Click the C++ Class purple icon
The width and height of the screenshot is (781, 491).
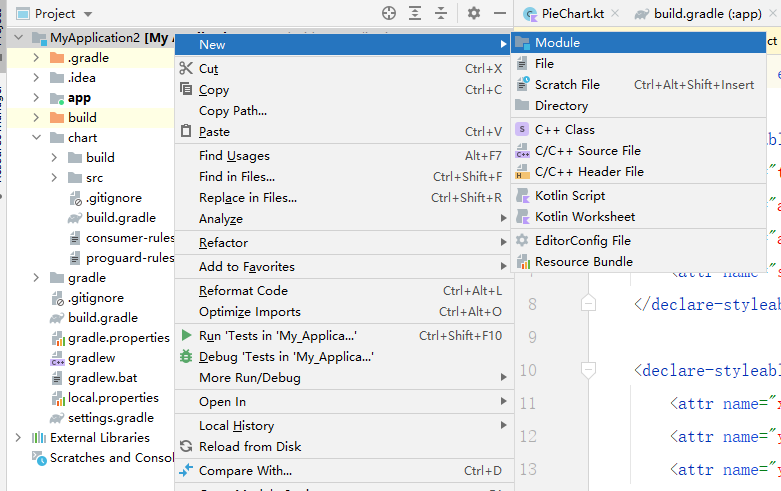coord(521,129)
